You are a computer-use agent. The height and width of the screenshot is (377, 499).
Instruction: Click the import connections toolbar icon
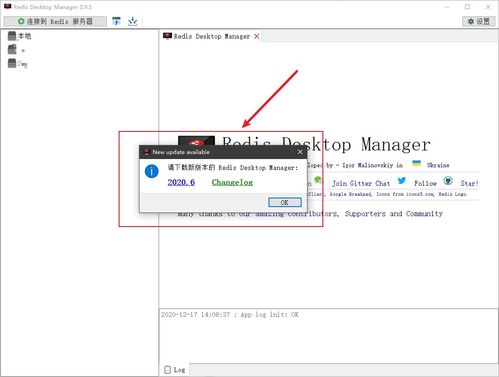(x=116, y=21)
